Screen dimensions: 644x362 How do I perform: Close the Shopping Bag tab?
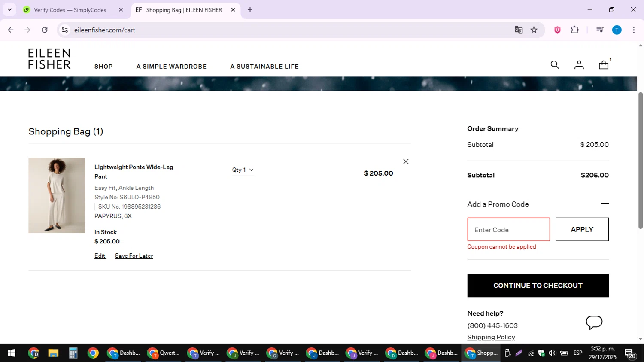pyautogui.click(x=233, y=10)
